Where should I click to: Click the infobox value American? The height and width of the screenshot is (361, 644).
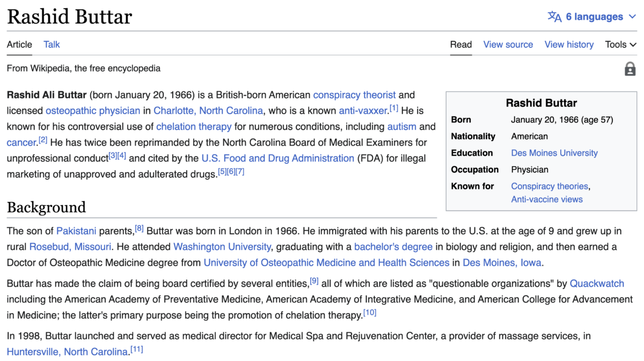point(530,136)
